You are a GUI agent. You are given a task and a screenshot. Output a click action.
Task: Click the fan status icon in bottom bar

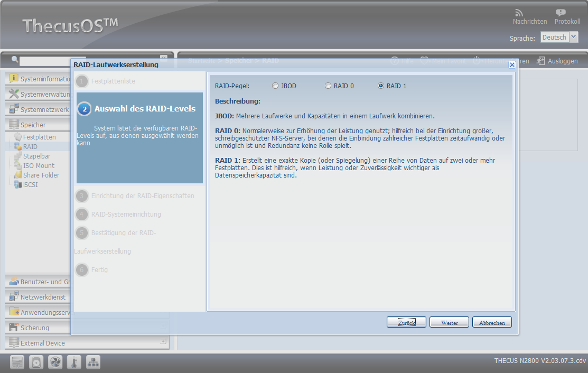click(55, 362)
